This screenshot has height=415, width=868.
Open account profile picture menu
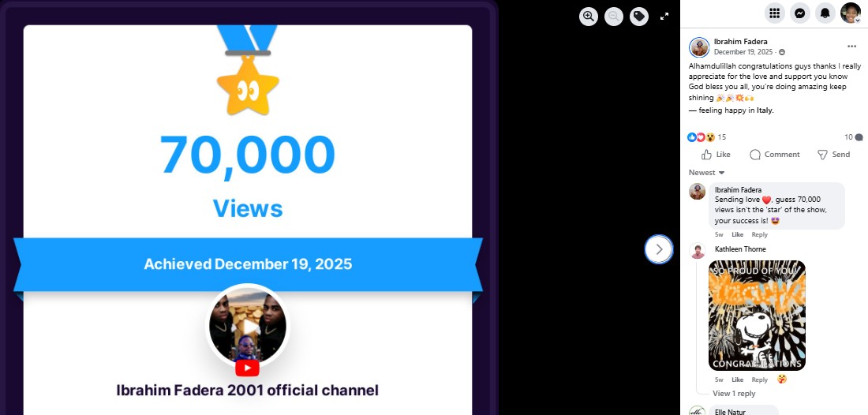[x=851, y=13]
